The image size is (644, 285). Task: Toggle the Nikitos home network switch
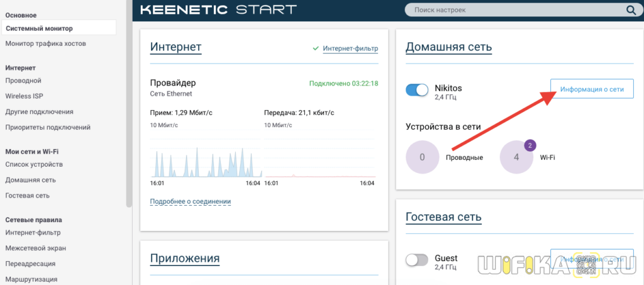(417, 90)
